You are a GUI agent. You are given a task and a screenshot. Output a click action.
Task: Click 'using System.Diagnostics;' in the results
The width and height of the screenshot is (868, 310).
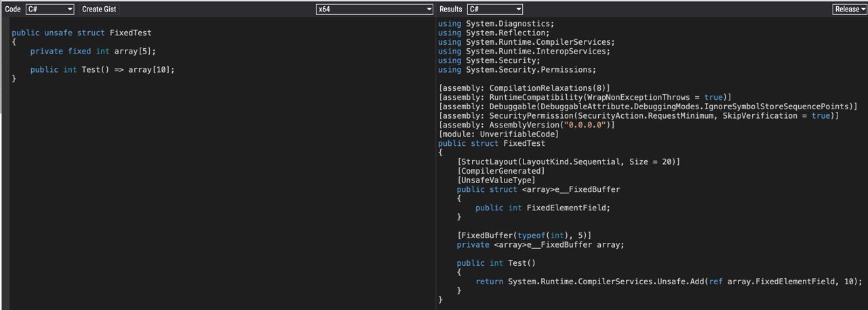pos(496,24)
